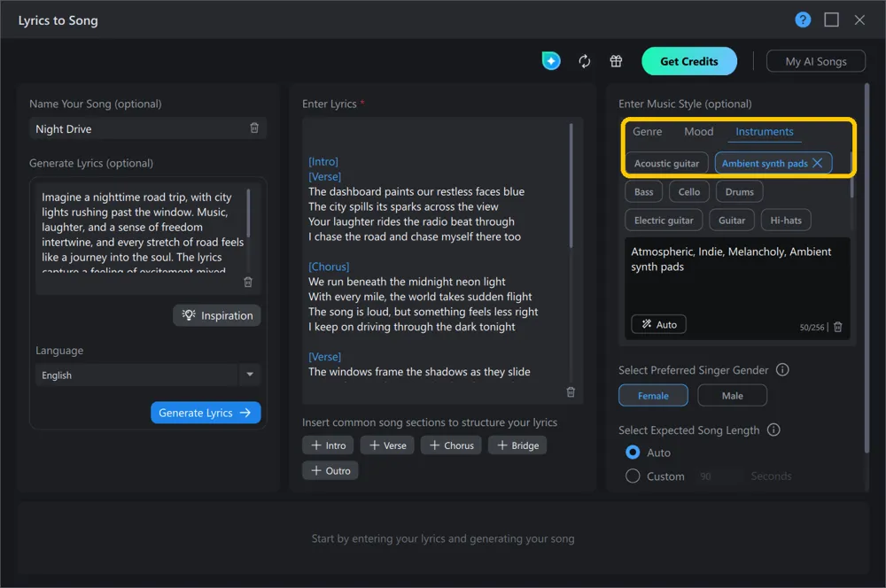Click the Inspiration button

pos(217,315)
